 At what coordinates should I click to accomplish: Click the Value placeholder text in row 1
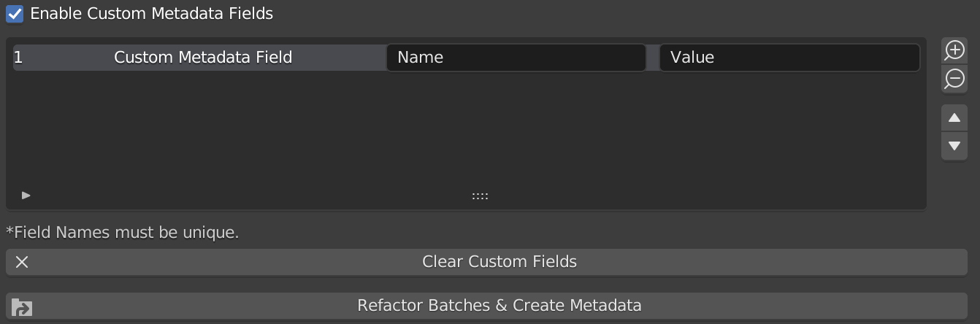pyautogui.click(x=692, y=58)
